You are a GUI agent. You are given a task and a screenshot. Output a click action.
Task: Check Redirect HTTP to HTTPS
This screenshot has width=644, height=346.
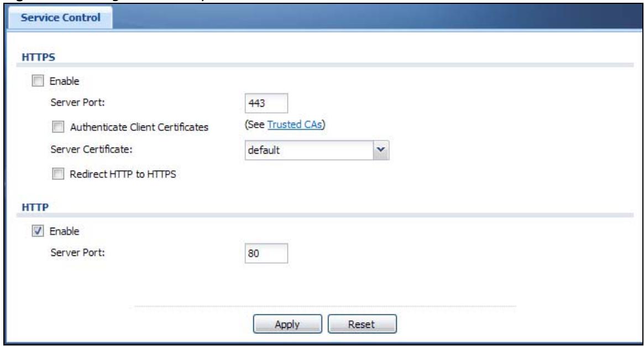[x=58, y=174]
